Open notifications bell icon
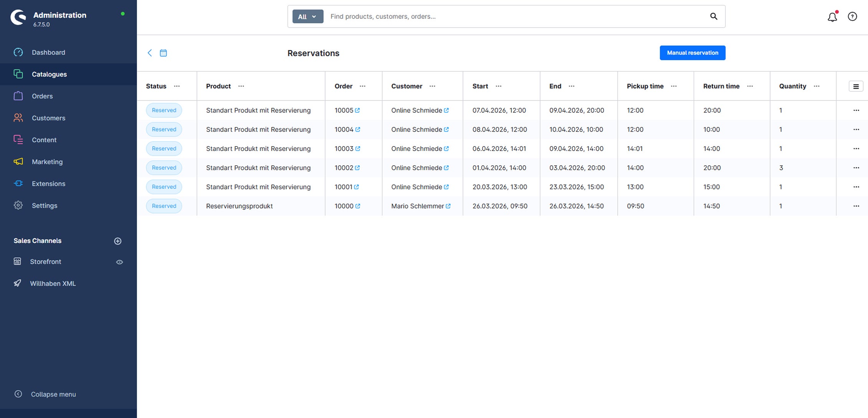 coord(832,17)
